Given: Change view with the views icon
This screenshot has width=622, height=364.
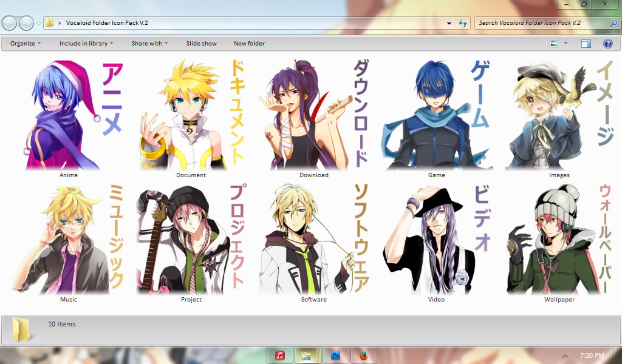Looking at the screenshot, I should point(554,44).
